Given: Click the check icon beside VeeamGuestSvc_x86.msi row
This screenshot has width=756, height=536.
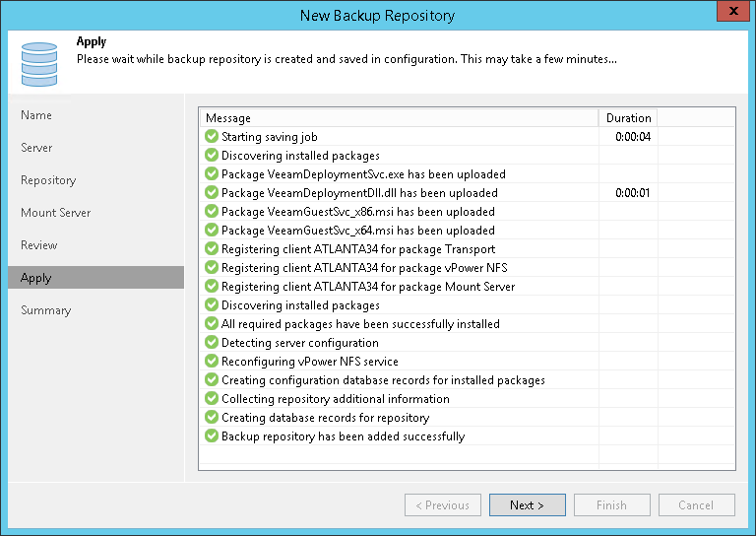Looking at the screenshot, I should pyautogui.click(x=212, y=211).
